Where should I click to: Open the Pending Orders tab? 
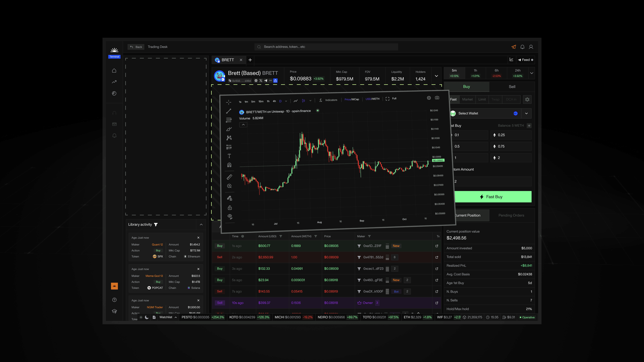(511, 215)
